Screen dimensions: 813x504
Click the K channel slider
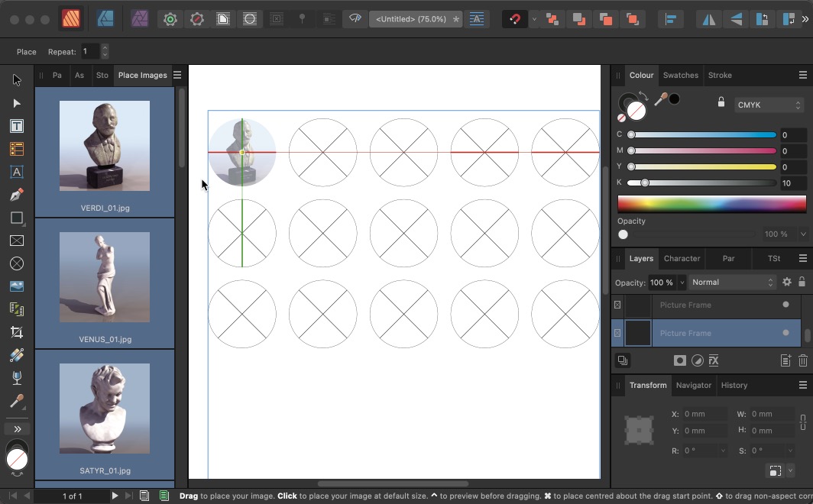[x=701, y=183]
